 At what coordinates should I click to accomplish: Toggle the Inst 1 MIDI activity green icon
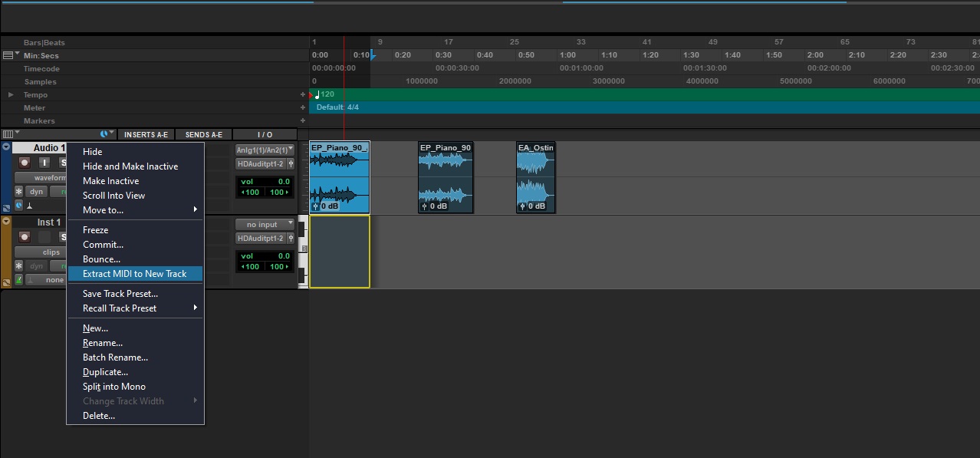tap(19, 280)
